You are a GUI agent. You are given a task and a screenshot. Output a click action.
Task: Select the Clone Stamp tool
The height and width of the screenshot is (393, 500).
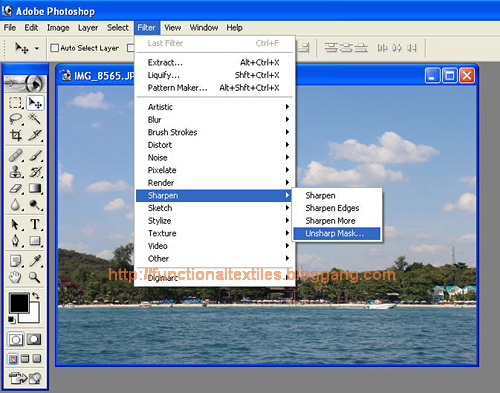[x=15, y=172]
